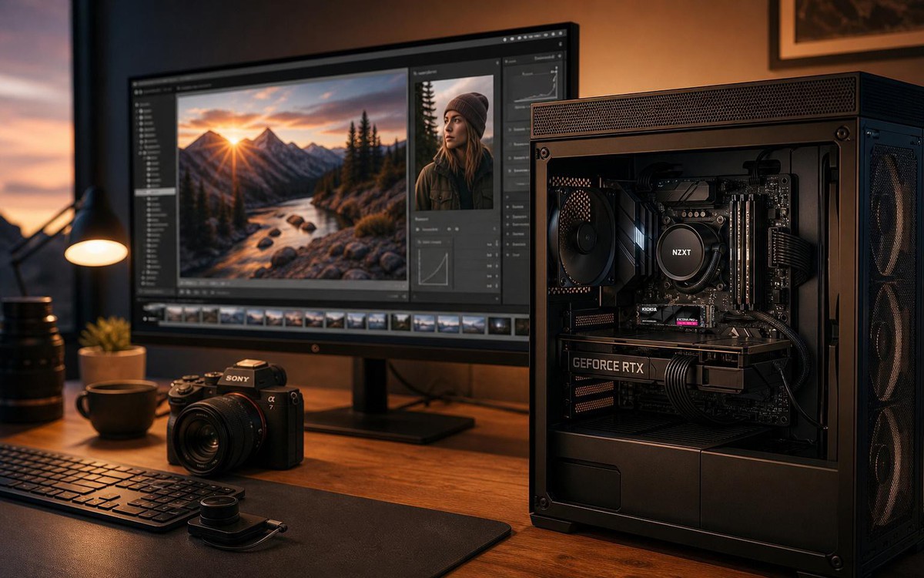
Task: Click the small icon at the top-right corner above the portrait
Action: [497, 62]
